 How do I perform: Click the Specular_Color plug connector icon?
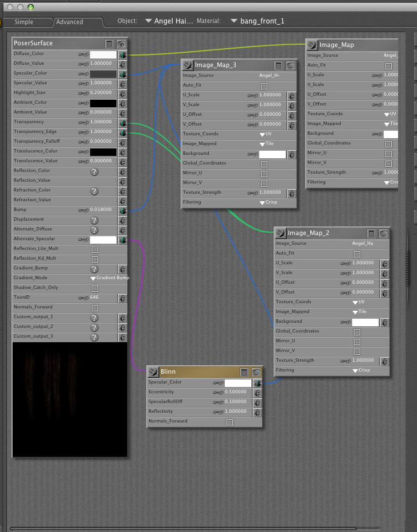click(x=123, y=75)
